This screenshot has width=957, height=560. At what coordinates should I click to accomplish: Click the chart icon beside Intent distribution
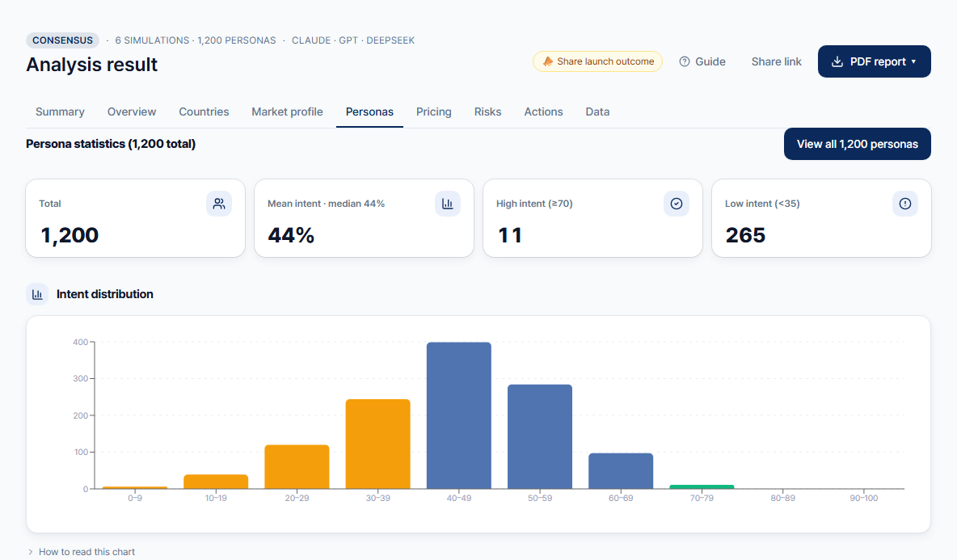pos(37,294)
